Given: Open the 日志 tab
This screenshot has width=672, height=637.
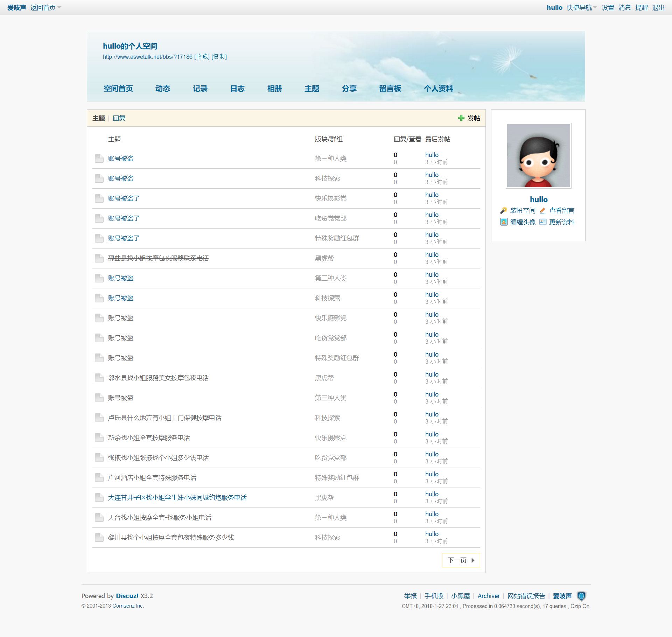Looking at the screenshot, I should click(237, 89).
